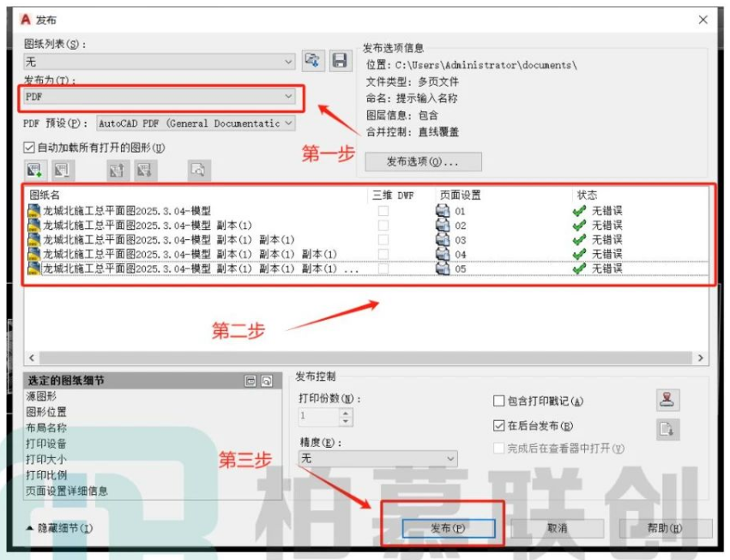Screen dimensions: 730x560
Task: Increase copies with stepper up arrow
Action: [x=346, y=412]
